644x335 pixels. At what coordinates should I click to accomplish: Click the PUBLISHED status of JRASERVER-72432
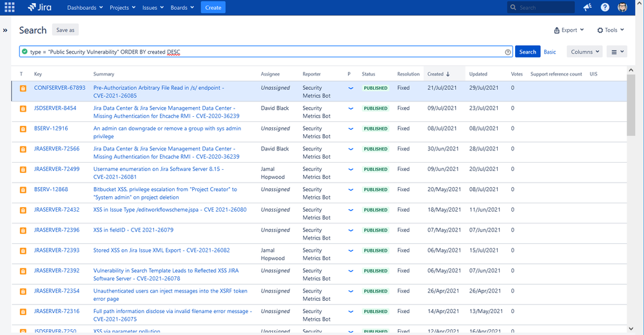[x=375, y=210]
